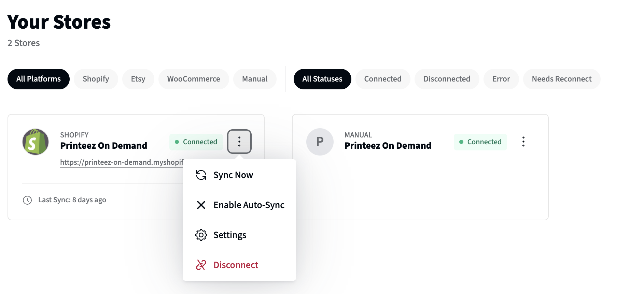Click the Shopify Printeez On Demand store name
Viewport: 644px width, 294px height.
coord(103,146)
